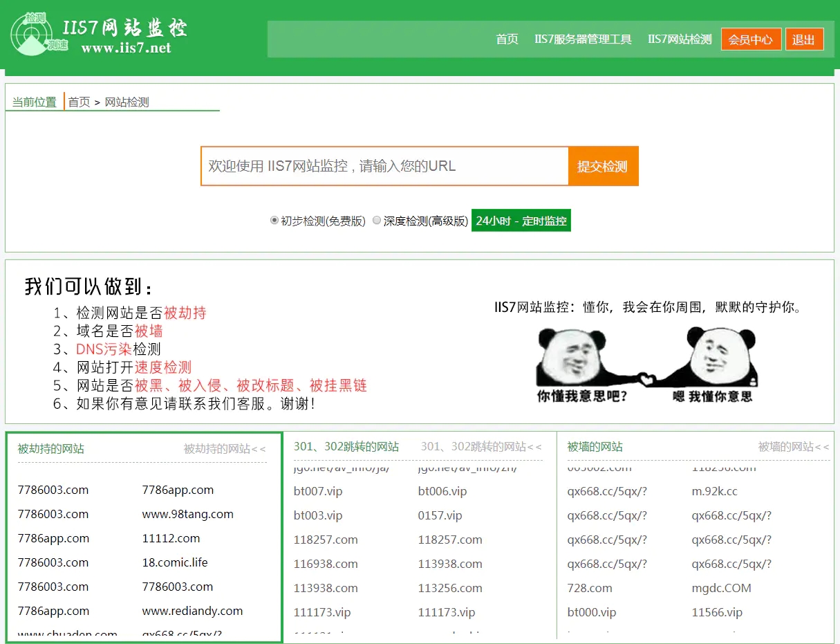Open the www.98tang.com hijacked site link

[187, 514]
